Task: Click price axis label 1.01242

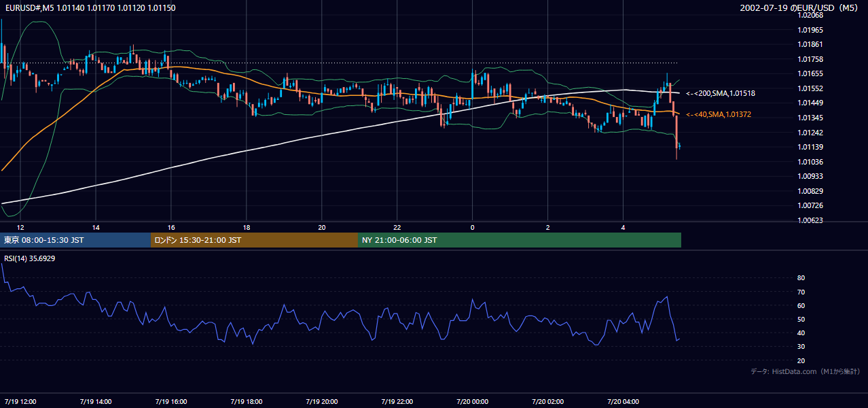Action: tap(810, 133)
